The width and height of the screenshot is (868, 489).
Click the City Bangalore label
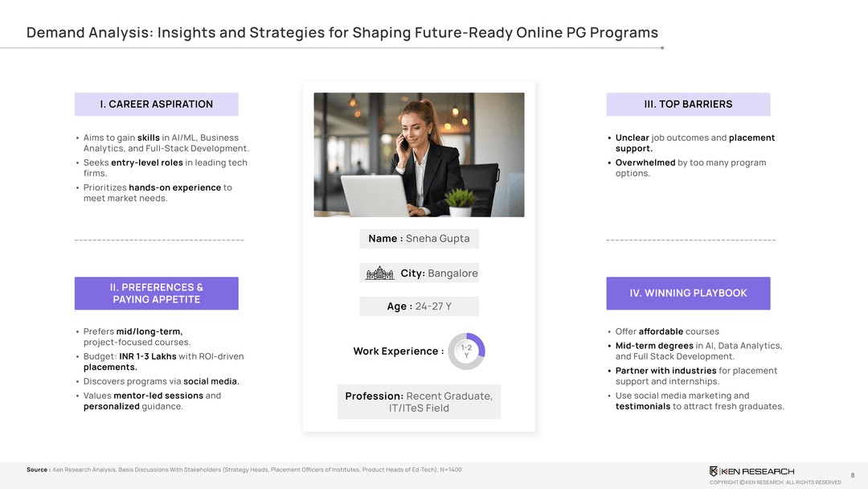(x=439, y=273)
